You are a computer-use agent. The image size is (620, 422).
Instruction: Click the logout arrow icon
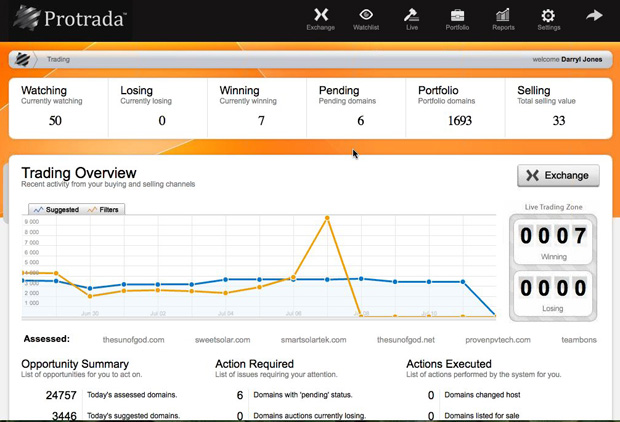[594, 16]
